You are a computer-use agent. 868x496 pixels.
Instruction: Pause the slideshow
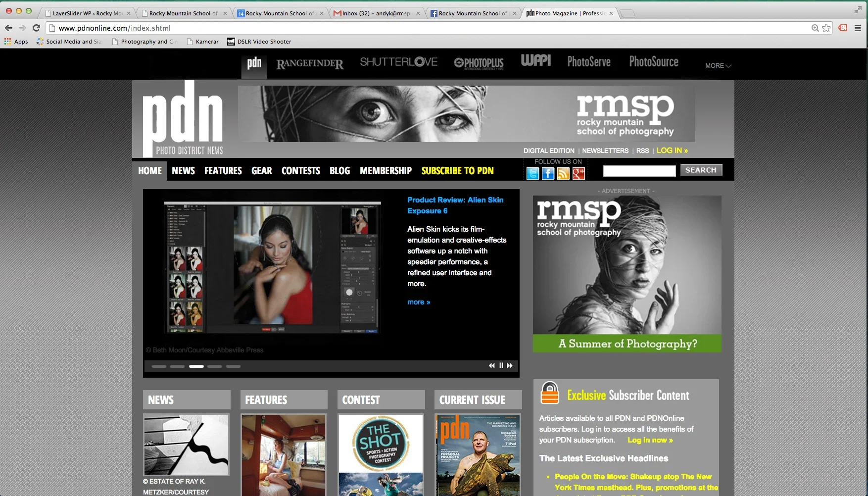[501, 366]
